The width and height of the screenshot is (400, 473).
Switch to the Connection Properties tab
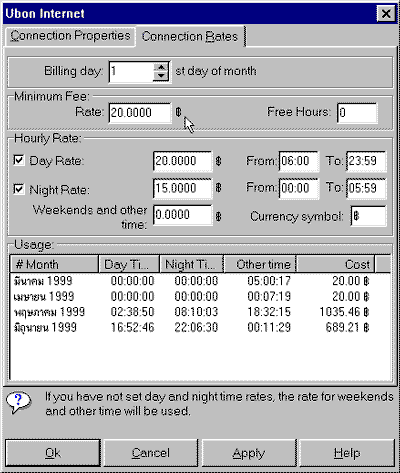click(x=70, y=36)
